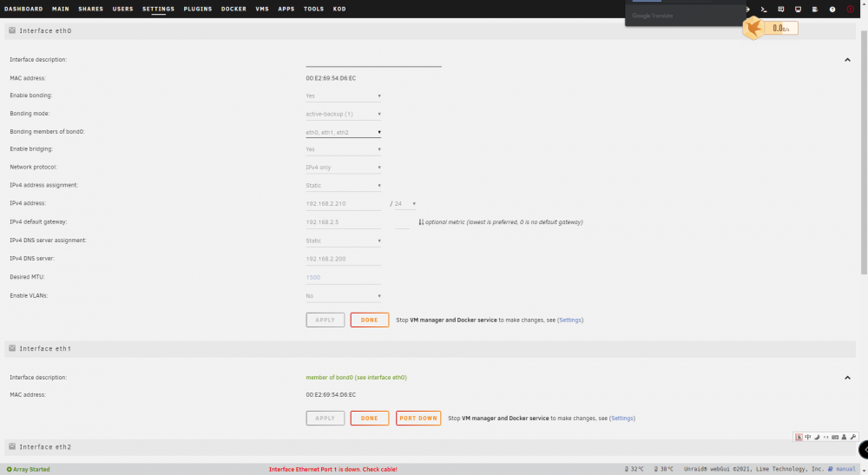Go to the Main tab

[x=61, y=9]
